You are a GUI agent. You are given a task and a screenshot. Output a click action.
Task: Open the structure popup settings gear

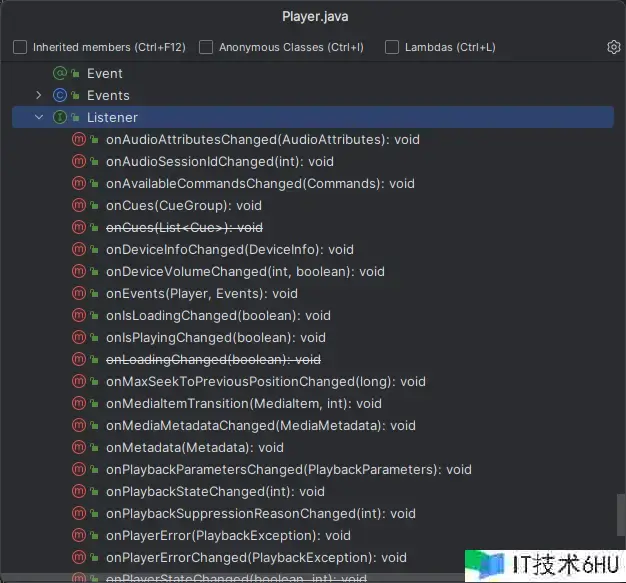[x=614, y=47]
